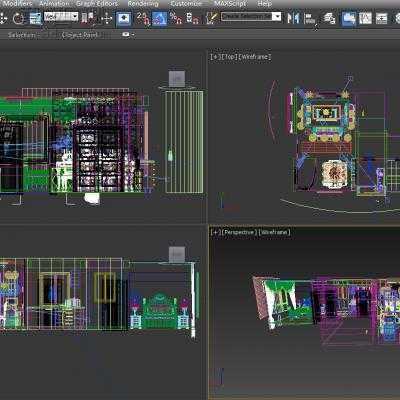Click the [Wireframe] label in Top viewport
The image size is (400, 400).
click(x=255, y=57)
